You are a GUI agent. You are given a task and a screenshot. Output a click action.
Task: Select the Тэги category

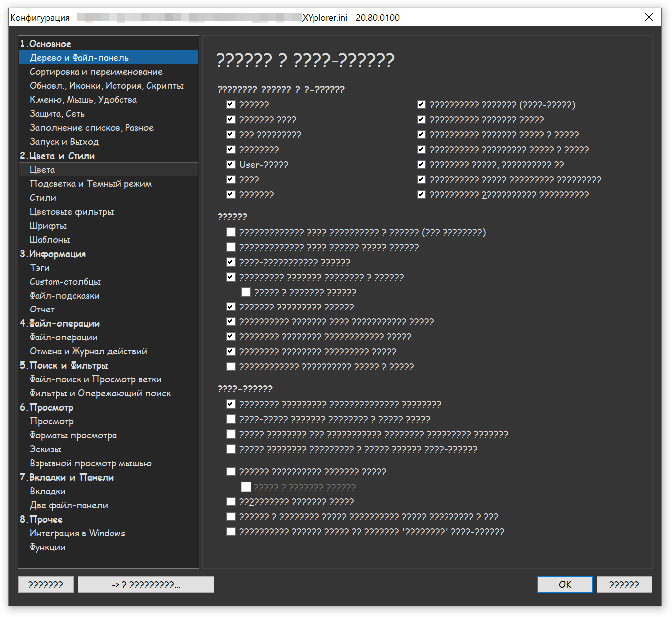click(x=40, y=268)
